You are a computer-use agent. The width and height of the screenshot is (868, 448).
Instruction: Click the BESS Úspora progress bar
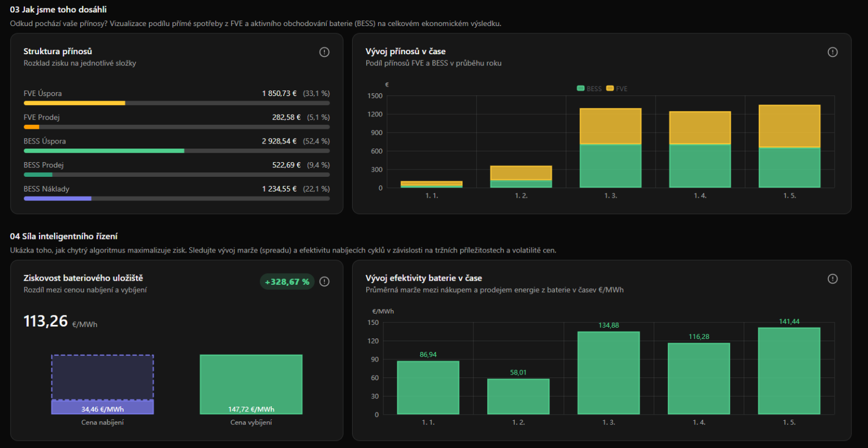pos(176,151)
